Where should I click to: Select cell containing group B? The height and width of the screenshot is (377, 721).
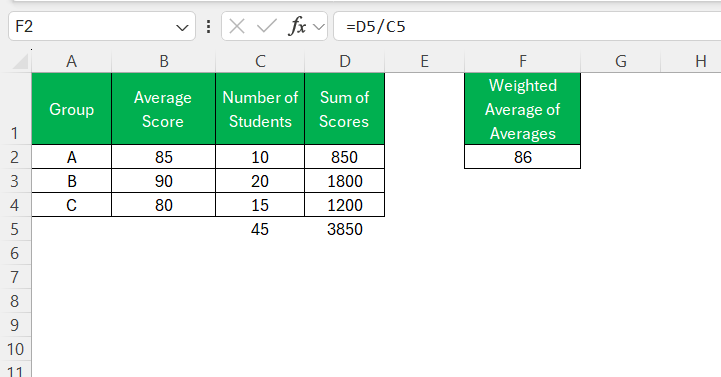[71, 181]
